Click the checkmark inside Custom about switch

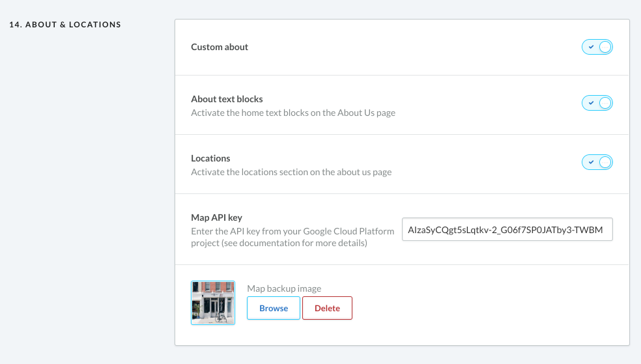click(x=591, y=47)
